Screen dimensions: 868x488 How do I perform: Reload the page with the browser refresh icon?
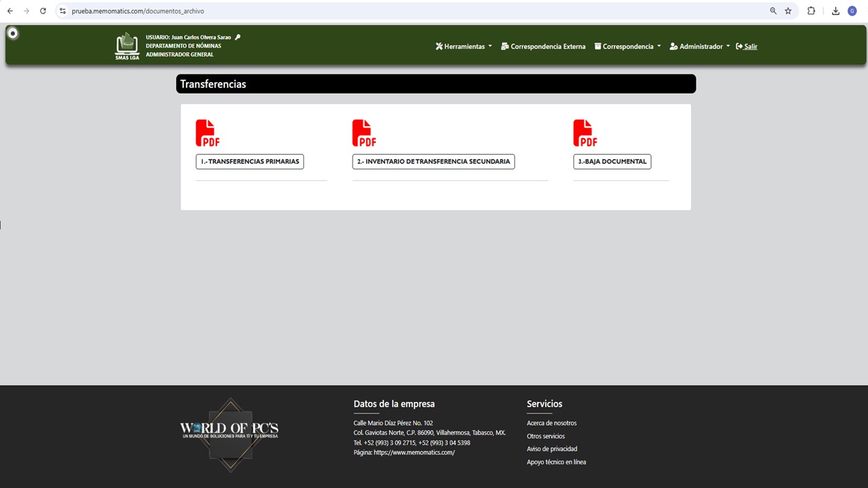[x=43, y=11]
